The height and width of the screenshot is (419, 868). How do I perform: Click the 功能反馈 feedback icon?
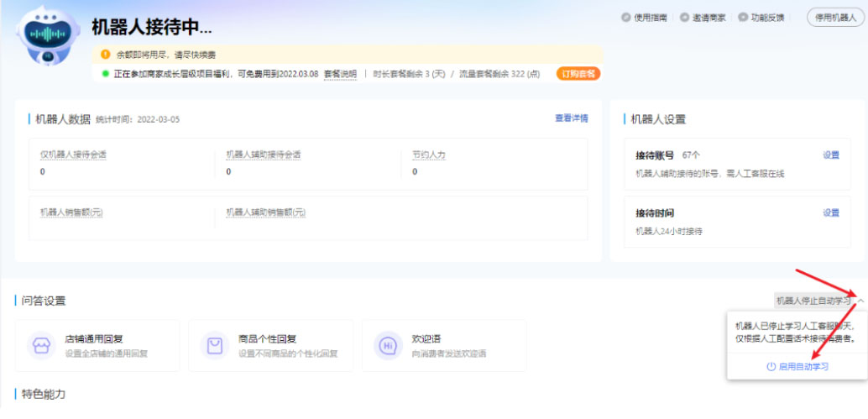pyautogui.click(x=742, y=17)
